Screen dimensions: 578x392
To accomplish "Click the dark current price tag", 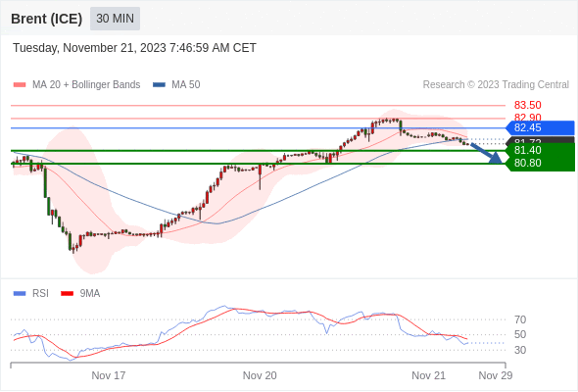I will tap(540, 140).
